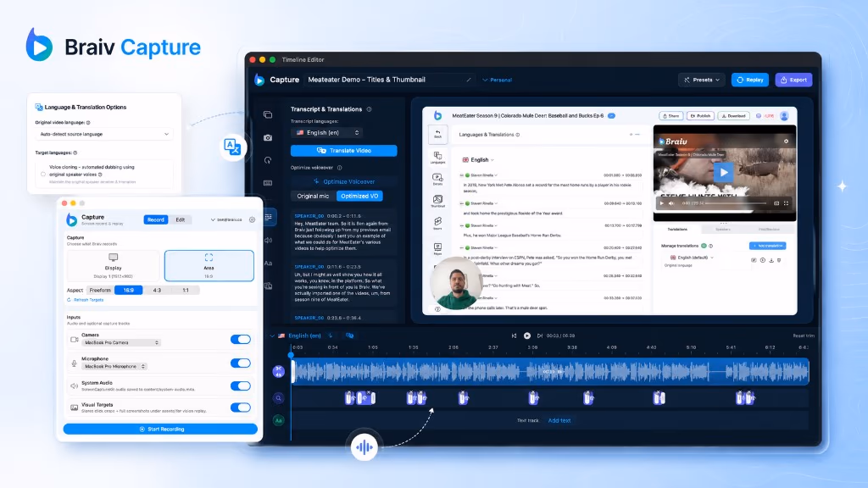Click the Replay button
Image resolution: width=868 pixels, height=488 pixels.
pyautogui.click(x=750, y=80)
